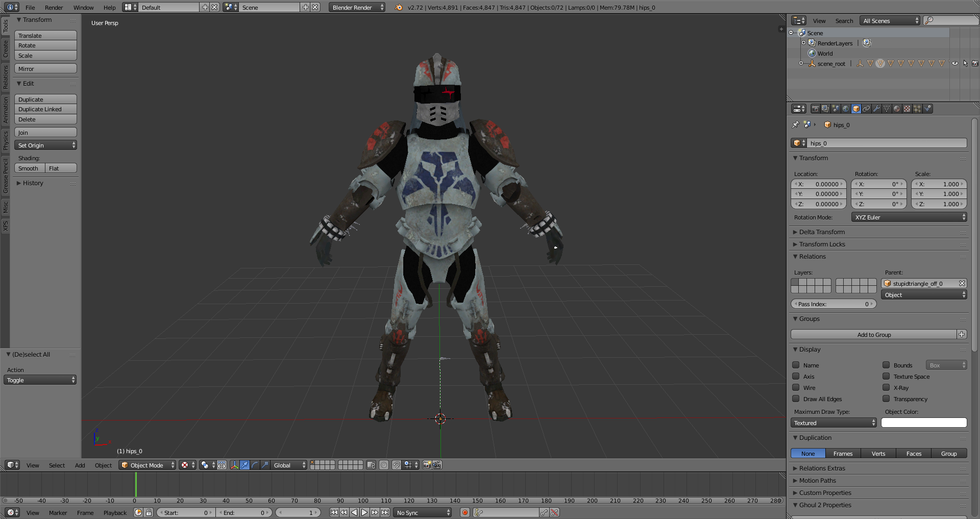Select the translate manipulator arrow icon
980x519 pixels.
[244, 465]
